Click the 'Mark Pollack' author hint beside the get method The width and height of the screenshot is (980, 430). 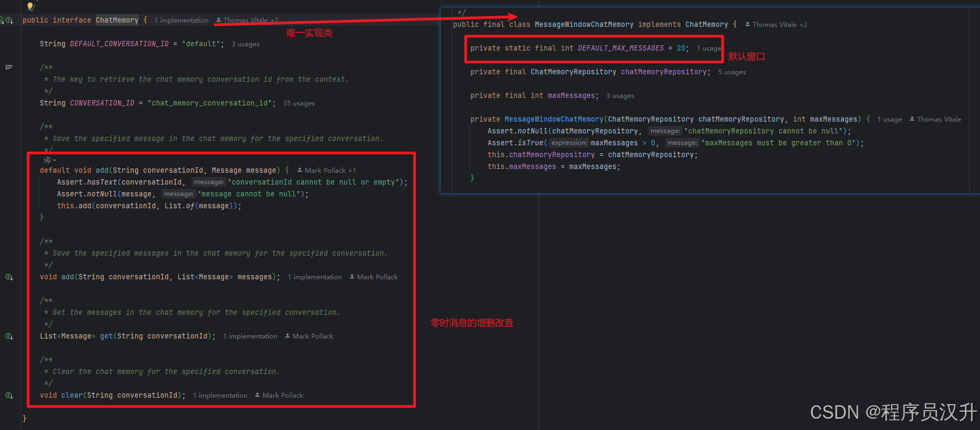pos(309,336)
